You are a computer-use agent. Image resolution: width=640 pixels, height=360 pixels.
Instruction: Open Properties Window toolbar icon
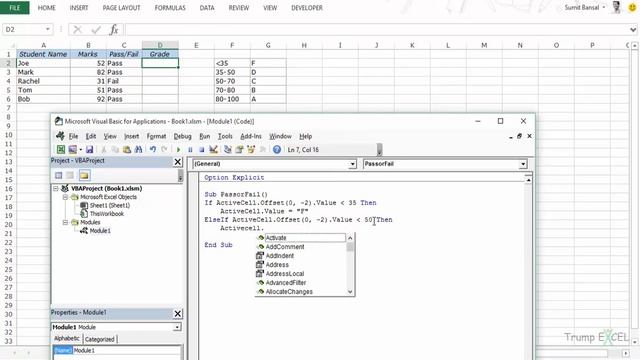coord(239,150)
